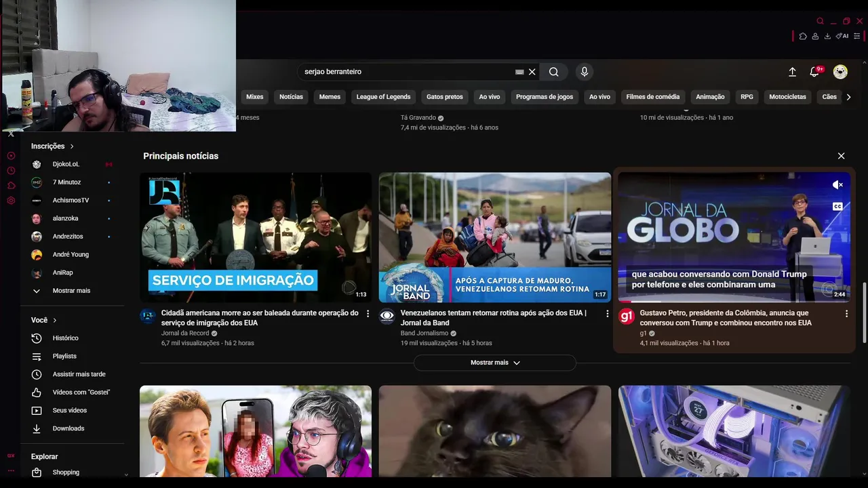Open the on-screen keyboard icon in search box
868x488 pixels.
click(519, 72)
